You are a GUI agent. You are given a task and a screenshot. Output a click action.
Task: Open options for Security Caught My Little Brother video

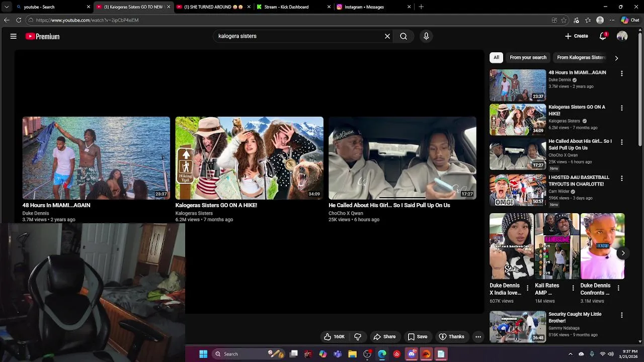pos(622,315)
